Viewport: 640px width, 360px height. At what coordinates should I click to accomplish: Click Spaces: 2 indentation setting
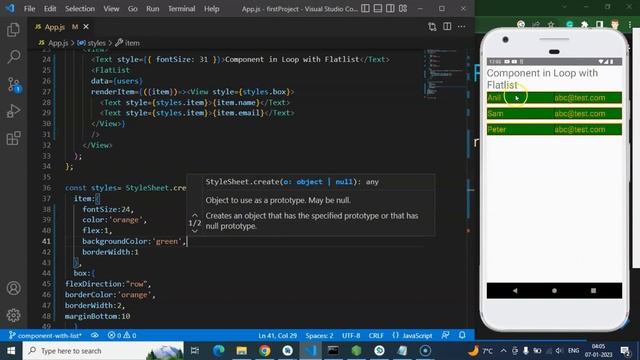pos(319,336)
